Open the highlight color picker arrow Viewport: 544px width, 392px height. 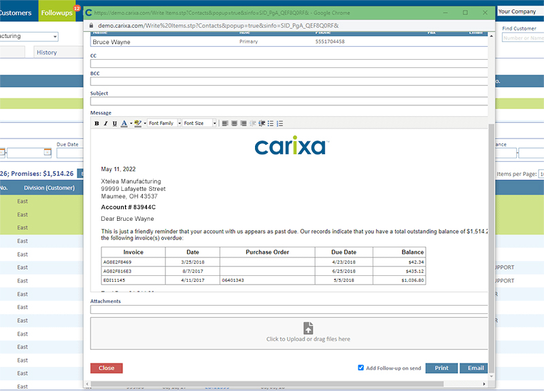[x=145, y=124]
